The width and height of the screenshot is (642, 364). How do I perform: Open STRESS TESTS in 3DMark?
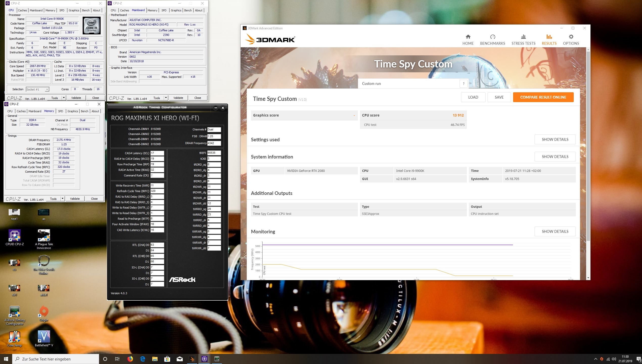523,40
